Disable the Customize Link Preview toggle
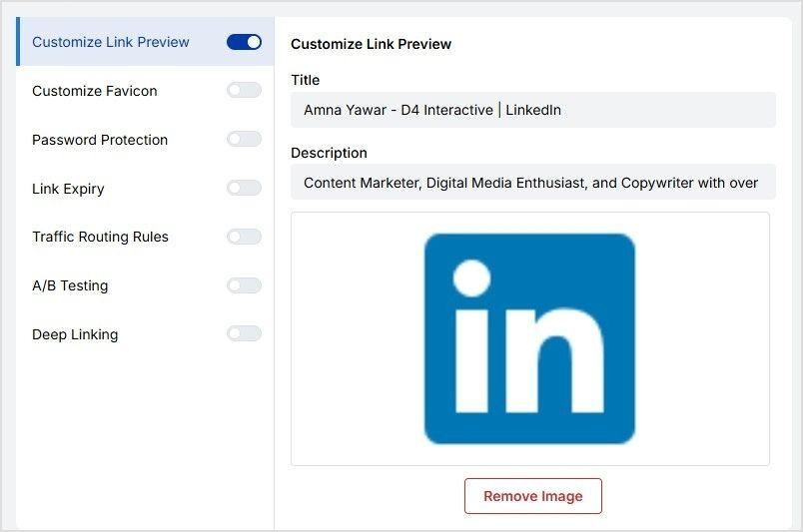Image resolution: width=803 pixels, height=532 pixels. coord(244,42)
